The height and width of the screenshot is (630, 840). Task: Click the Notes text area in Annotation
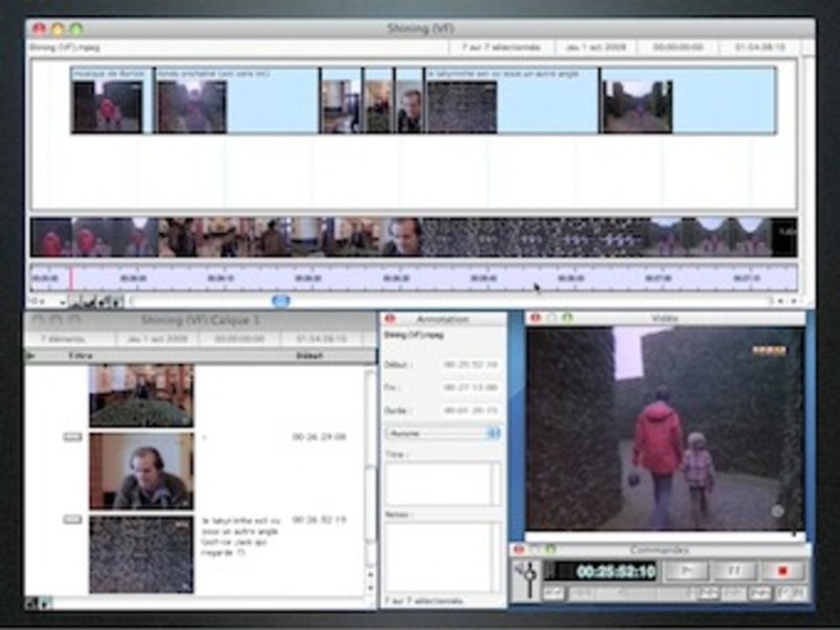(443, 557)
